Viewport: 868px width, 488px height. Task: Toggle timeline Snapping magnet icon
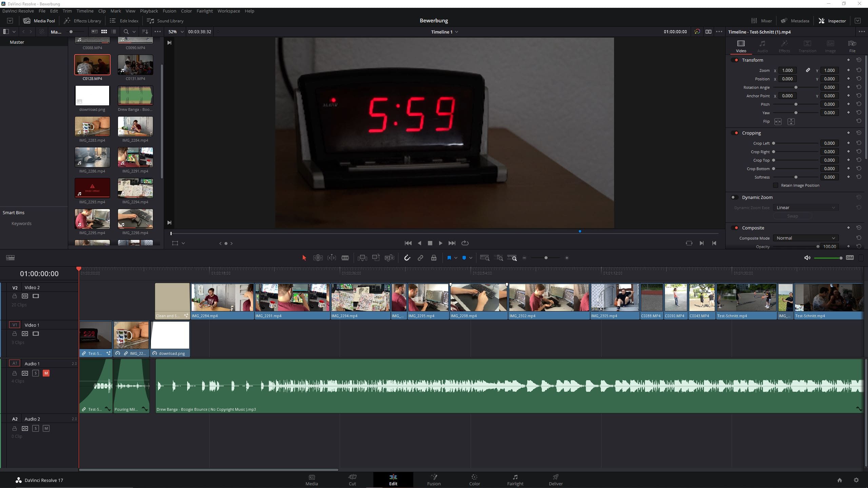tap(407, 258)
